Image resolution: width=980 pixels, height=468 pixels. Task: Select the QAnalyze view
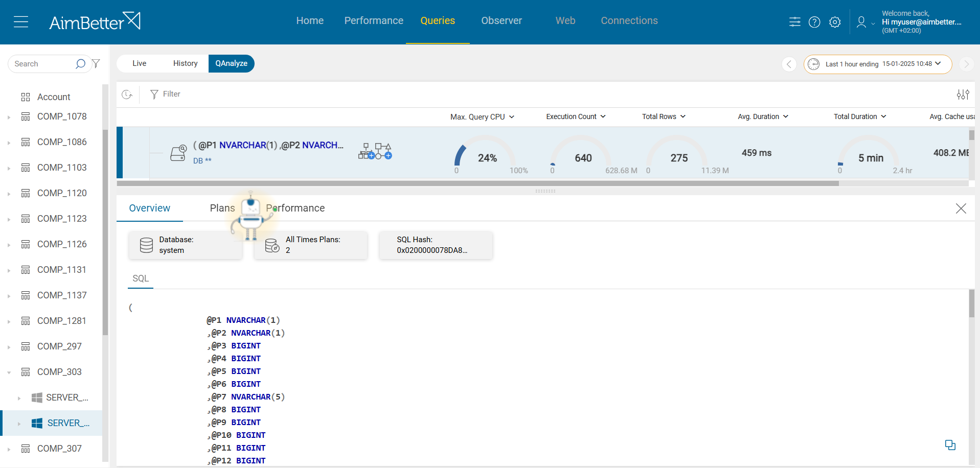(x=232, y=63)
